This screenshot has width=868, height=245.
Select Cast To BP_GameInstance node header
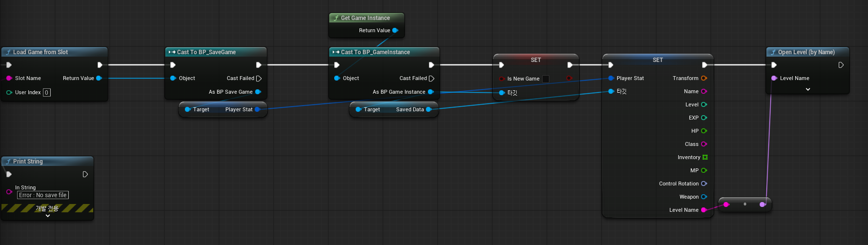pos(384,52)
